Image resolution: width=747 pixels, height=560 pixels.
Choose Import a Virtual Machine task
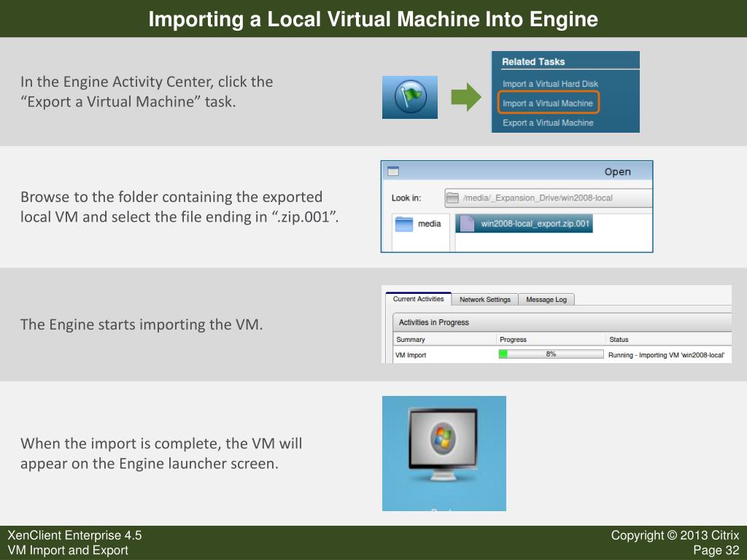(548, 104)
